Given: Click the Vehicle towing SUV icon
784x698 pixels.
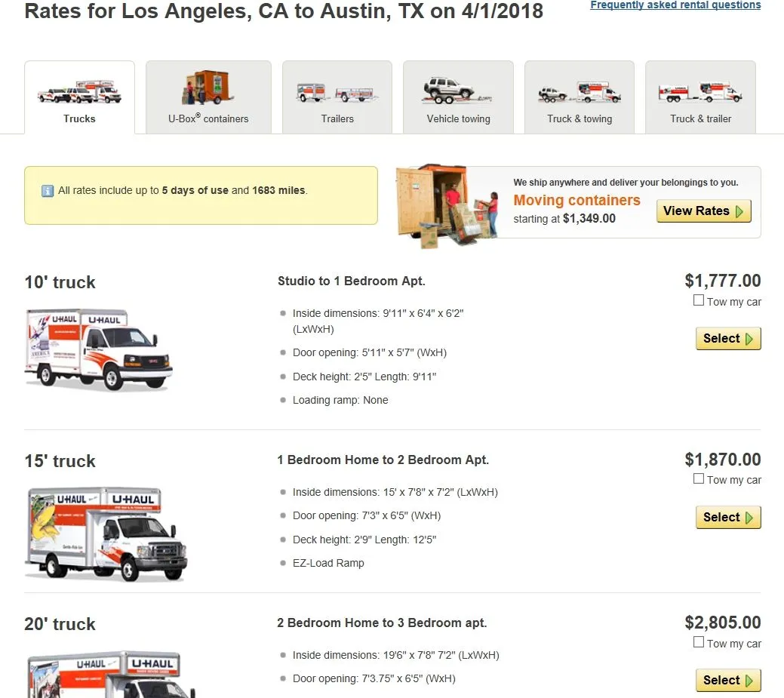Looking at the screenshot, I should point(458,89).
